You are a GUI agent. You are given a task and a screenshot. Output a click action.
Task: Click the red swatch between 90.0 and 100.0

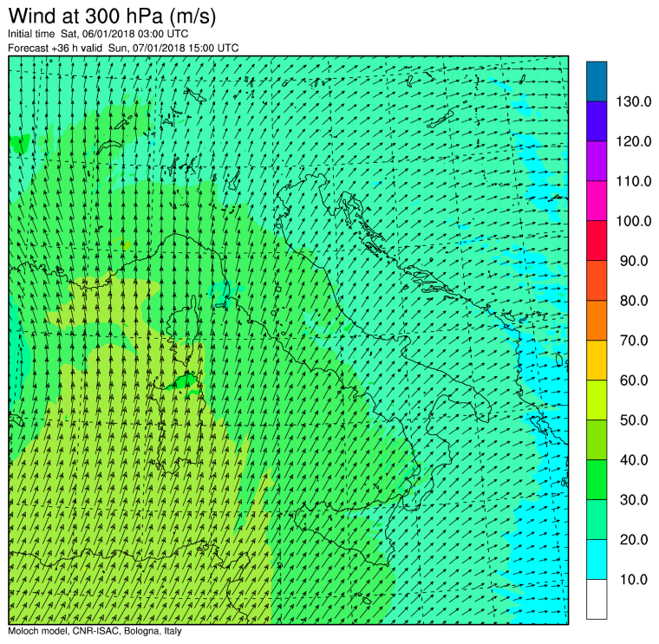pyautogui.click(x=597, y=241)
